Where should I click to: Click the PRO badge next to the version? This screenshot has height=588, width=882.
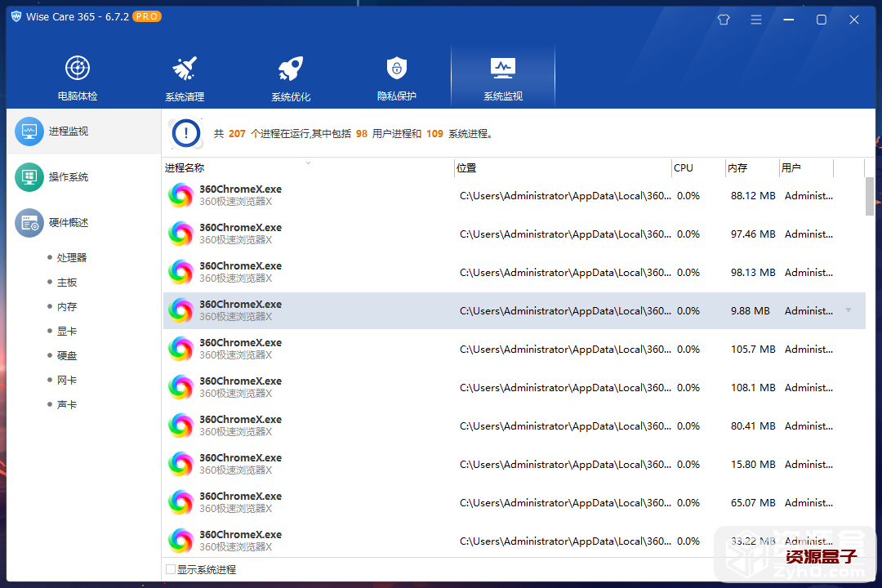(145, 16)
